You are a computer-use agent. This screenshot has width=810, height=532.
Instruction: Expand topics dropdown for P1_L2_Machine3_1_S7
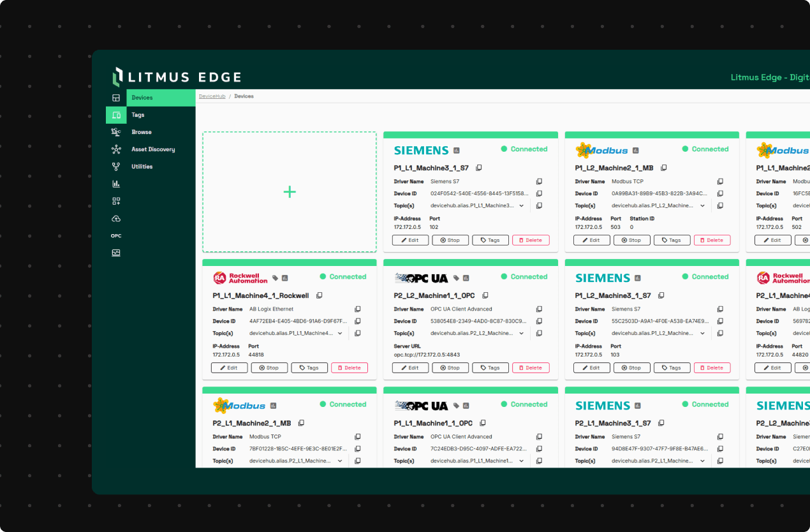click(703, 334)
